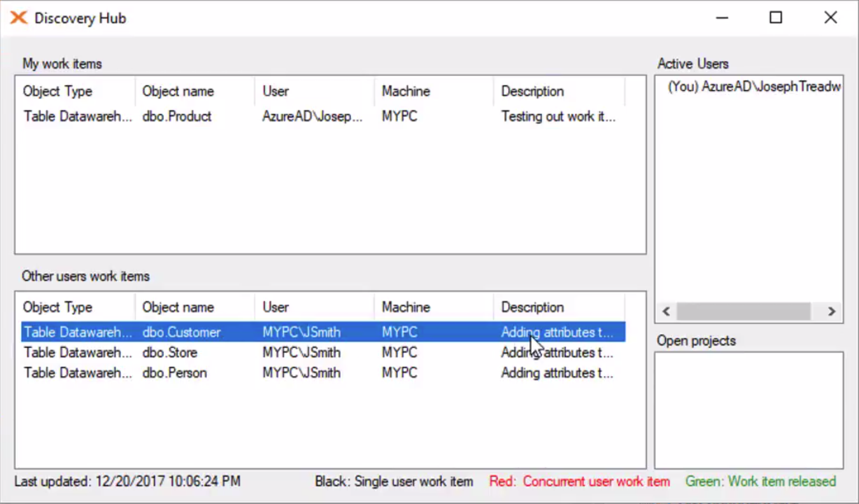
Task: Click 'Red: Concurrent user work item' legend
Action: point(579,481)
